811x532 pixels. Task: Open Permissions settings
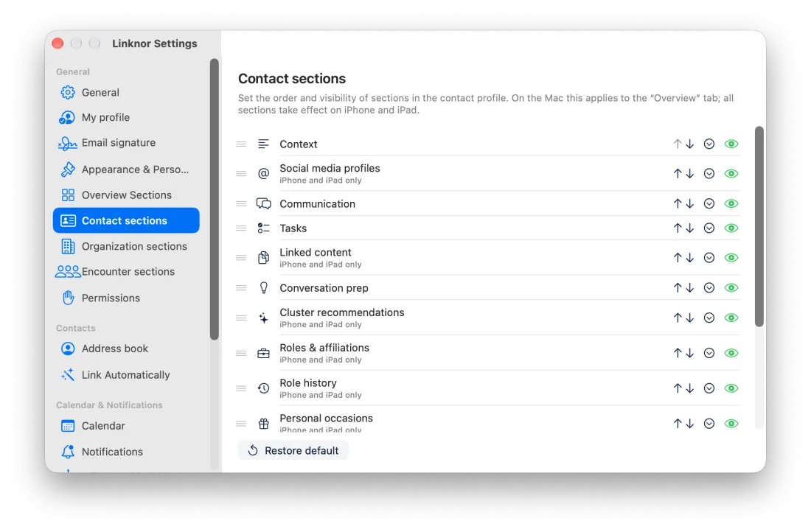click(x=126, y=298)
